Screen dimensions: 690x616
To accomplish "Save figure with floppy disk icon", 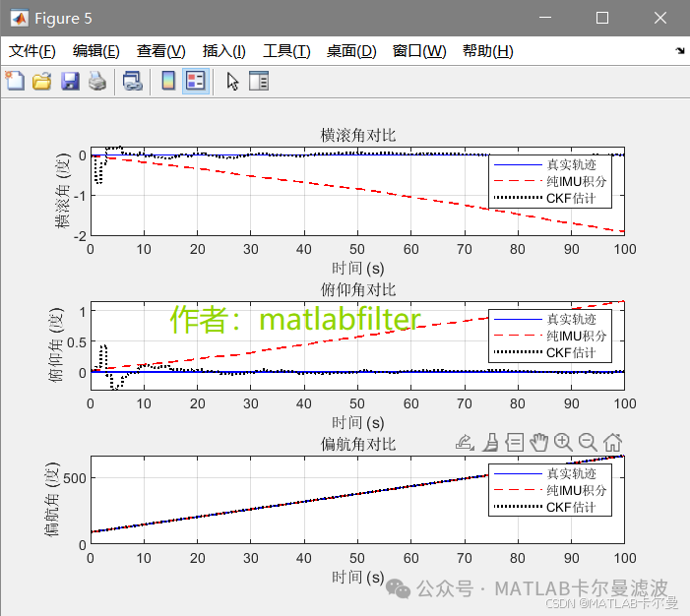I will 70,82.
